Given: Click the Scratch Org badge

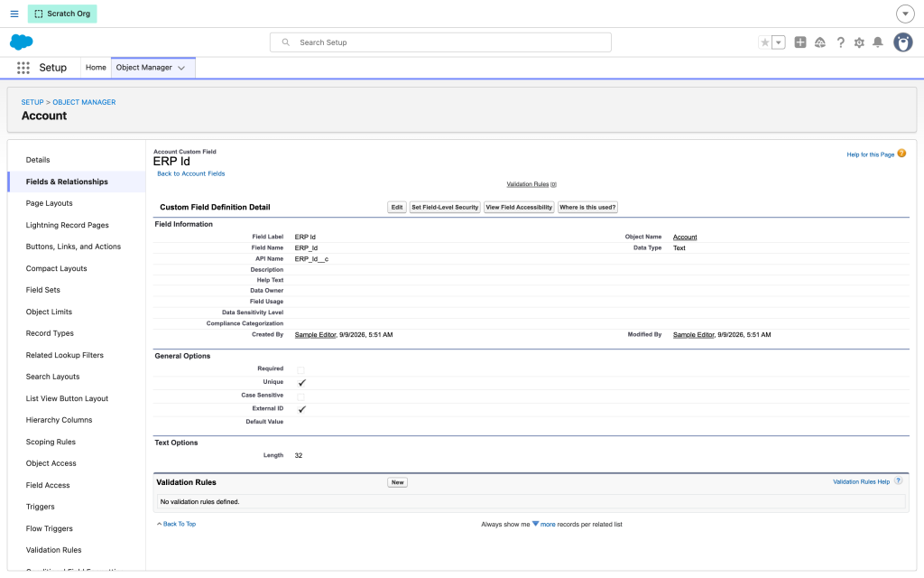Looking at the screenshot, I should point(62,14).
